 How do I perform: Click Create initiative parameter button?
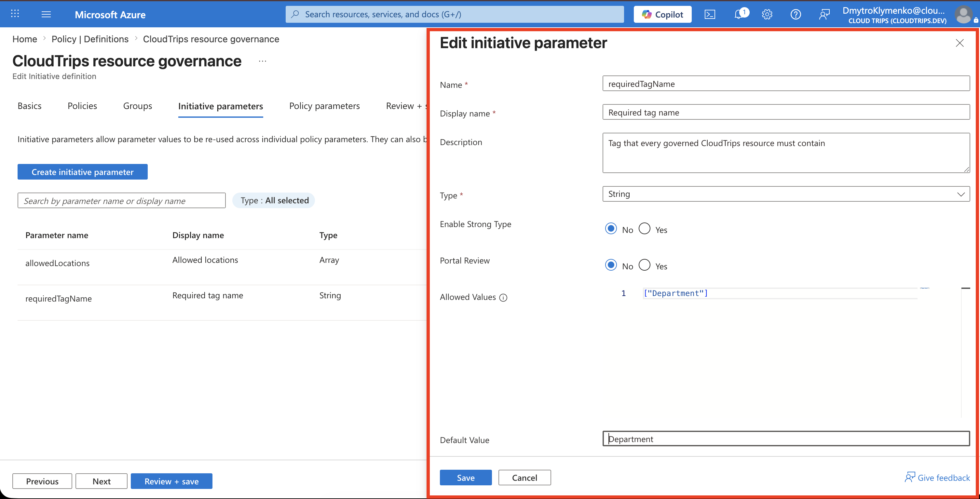[83, 172]
